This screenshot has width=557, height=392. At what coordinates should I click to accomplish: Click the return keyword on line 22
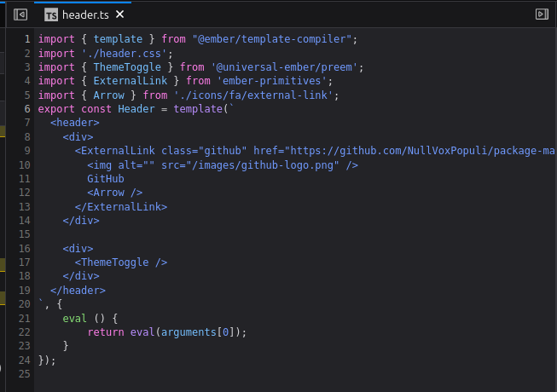point(106,332)
